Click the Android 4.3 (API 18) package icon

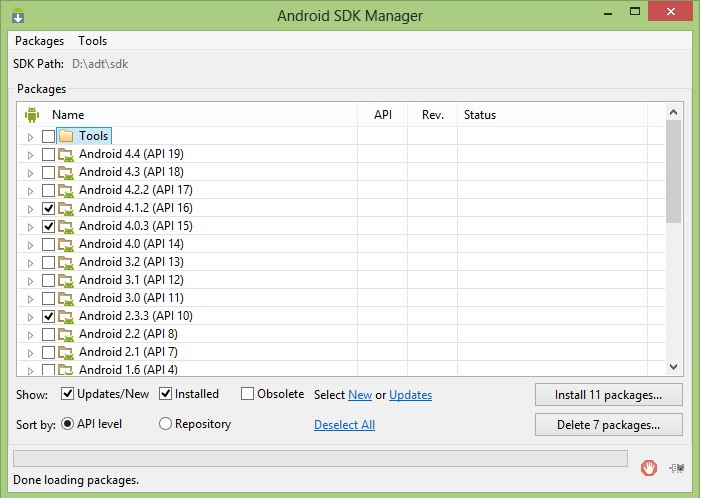pyautogui.click(x=66, y=173)
